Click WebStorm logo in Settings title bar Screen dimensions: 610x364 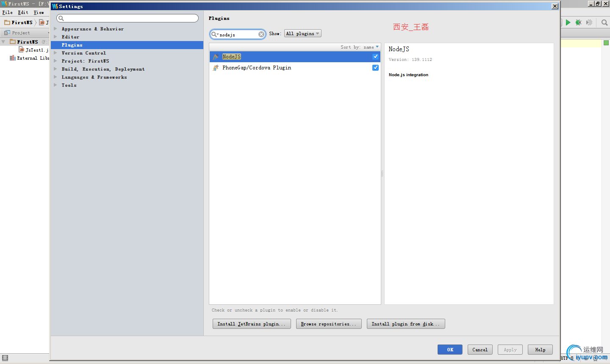pos(55,6)
